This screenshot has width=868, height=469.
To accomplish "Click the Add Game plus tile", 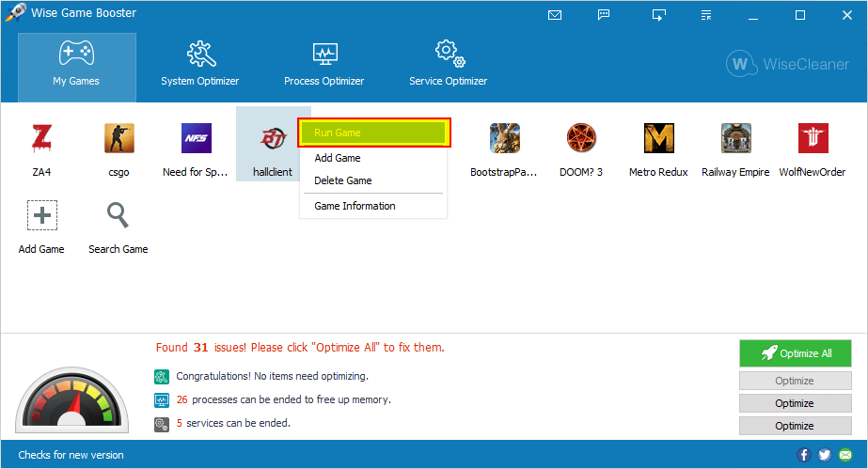I will (42, 215).
